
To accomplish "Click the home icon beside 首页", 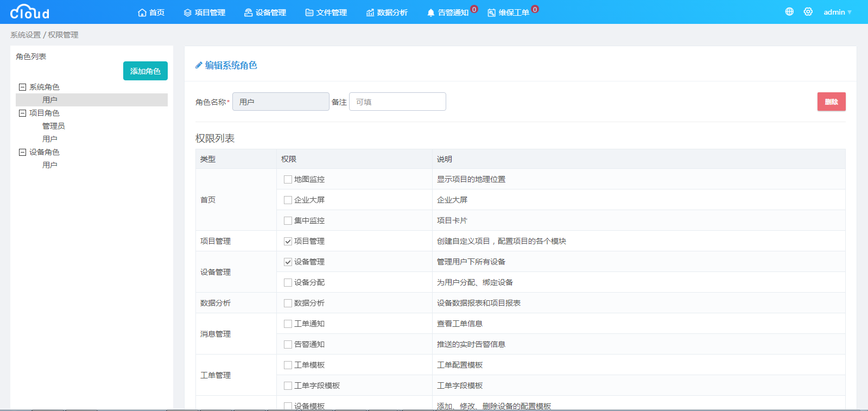I will tap(142, 12).
